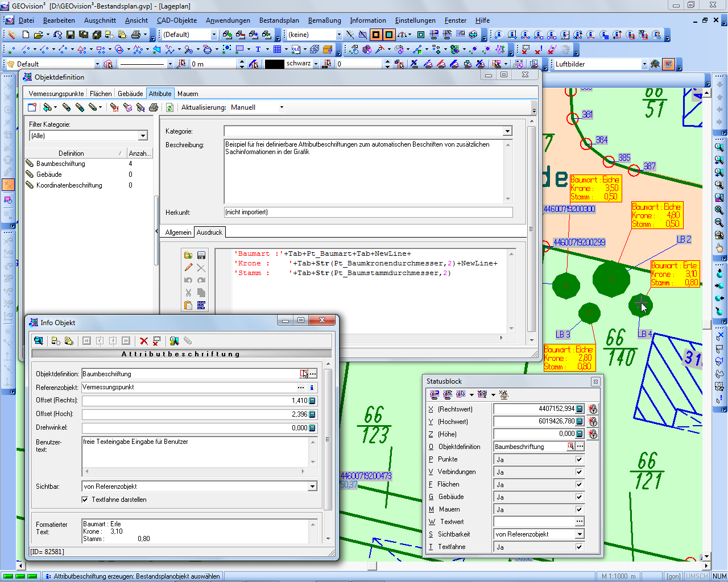Select Koordinatenbeschriftung in definition list
The width and height of the screenshot is (728, 582).
(x=69, y=185)
